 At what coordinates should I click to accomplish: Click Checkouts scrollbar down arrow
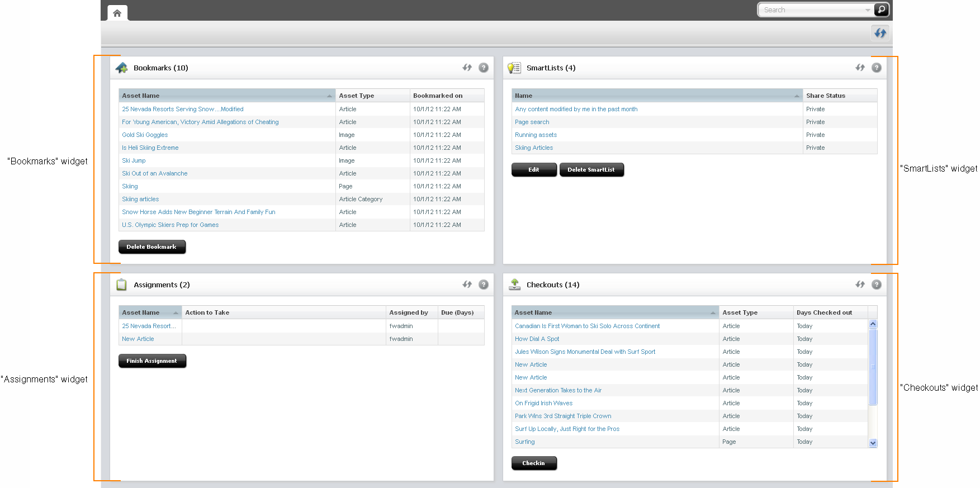pyautogui.click(x=873, y=443)
